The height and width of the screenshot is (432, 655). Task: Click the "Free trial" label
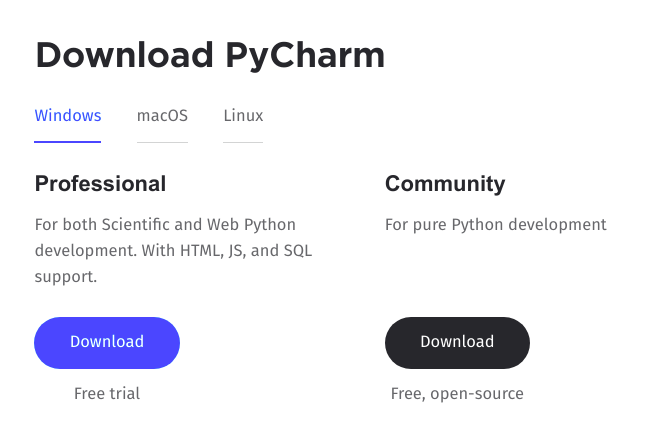point(107,394)
